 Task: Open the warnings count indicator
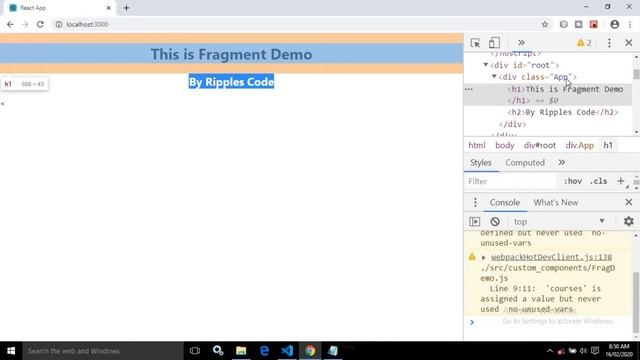pyautogui.click(x=584, y=43)
